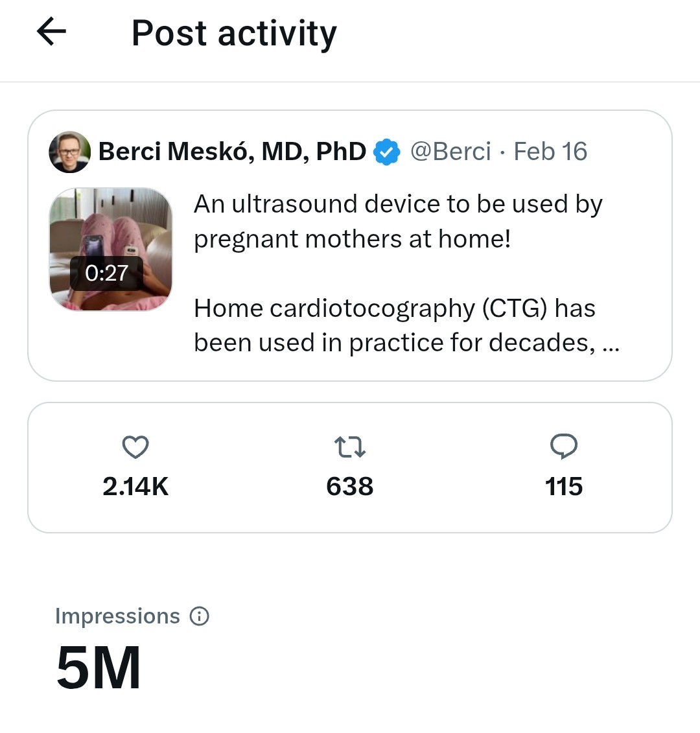The height and width of the screenshot is (733, 700).
Task: View the 638 reposts count
Action: 350,487
